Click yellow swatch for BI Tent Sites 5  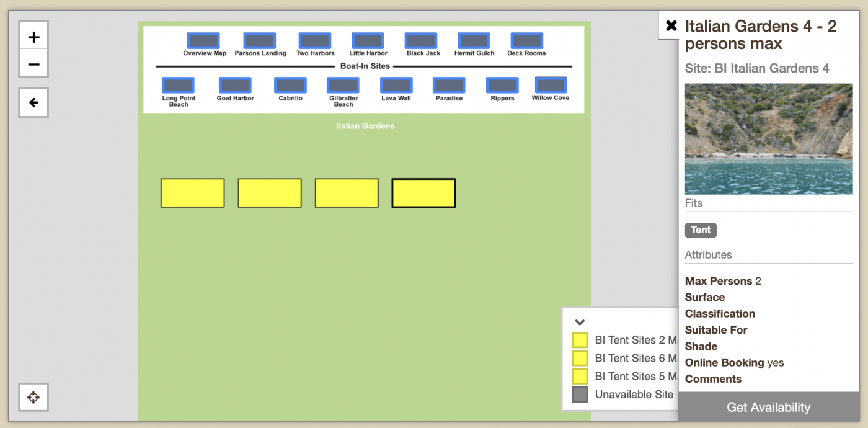(580, 376)
